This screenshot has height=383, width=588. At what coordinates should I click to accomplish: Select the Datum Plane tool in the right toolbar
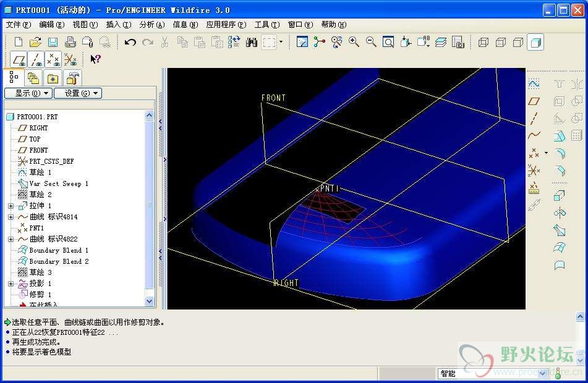pos(534,101)
